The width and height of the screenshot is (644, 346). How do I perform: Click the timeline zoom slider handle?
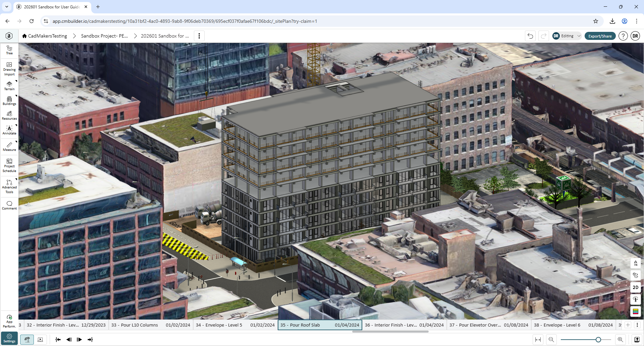coord(598,340)
